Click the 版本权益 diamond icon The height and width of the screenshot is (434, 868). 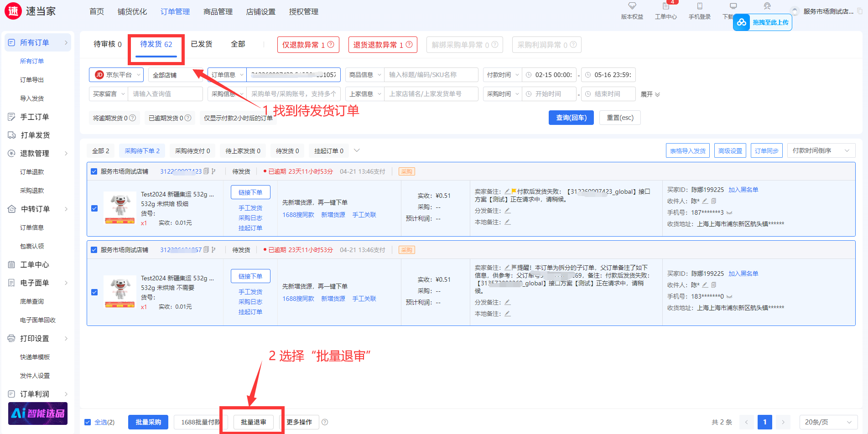click(x=632, y=6)
